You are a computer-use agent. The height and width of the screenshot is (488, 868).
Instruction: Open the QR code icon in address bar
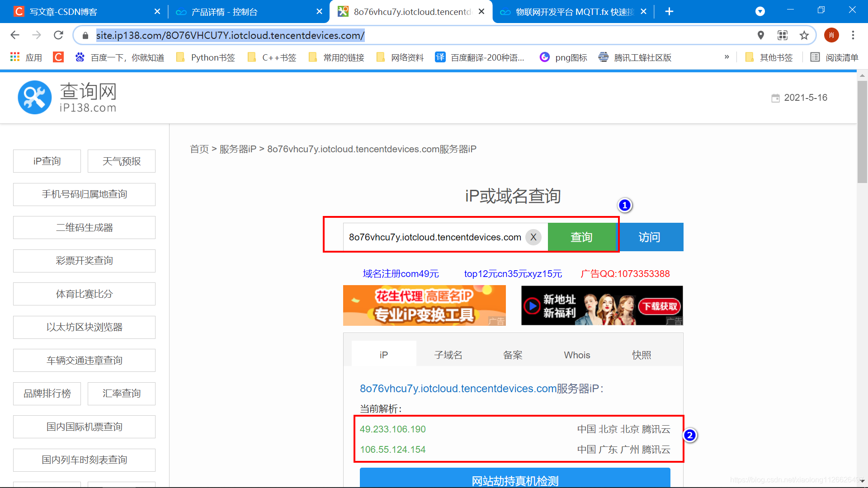point(783,35)
